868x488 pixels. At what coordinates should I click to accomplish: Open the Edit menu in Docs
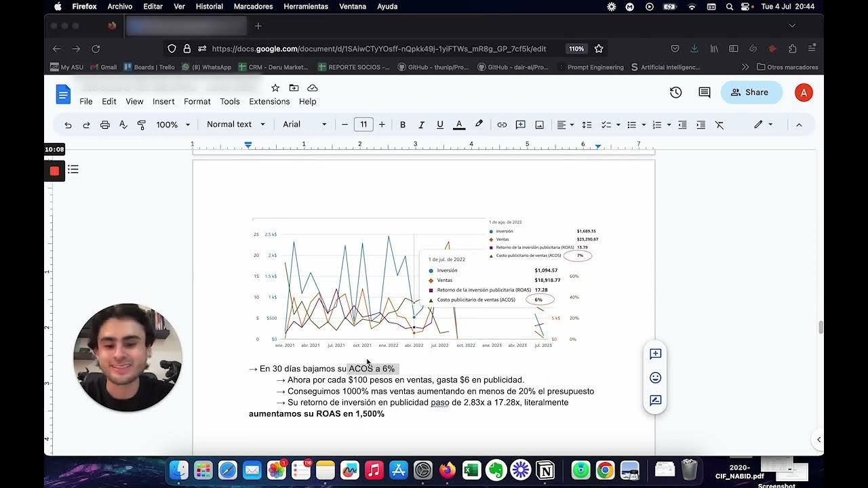tap(109, 102)
